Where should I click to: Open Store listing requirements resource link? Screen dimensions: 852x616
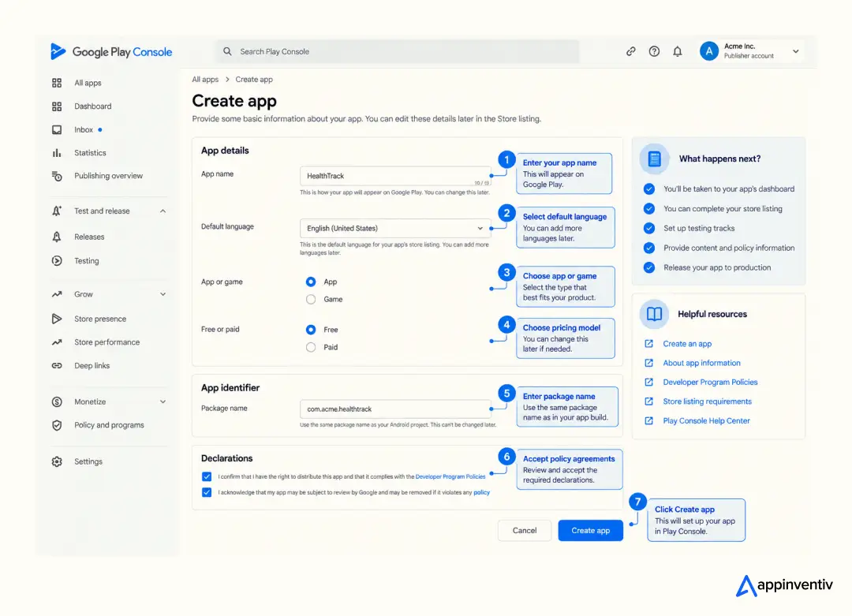(708, 401)
